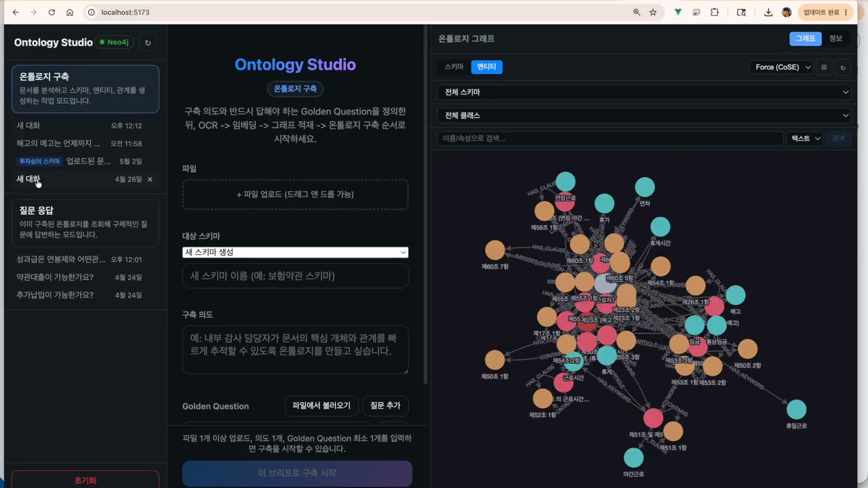This screenshot has height=488, width=868.
Task: Click the 질문 추가 button
Action: tap(385, 406)
